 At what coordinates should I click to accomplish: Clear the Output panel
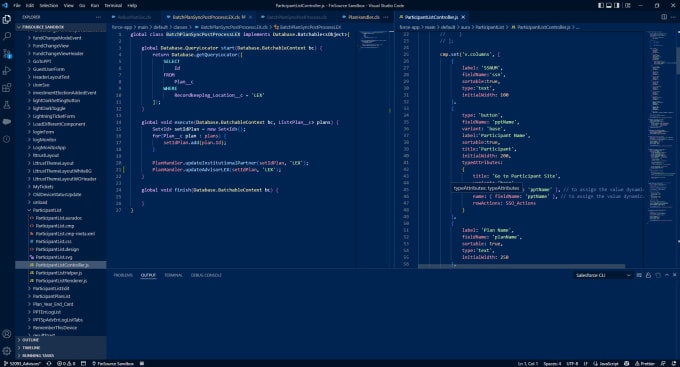(x=639, y=275)
